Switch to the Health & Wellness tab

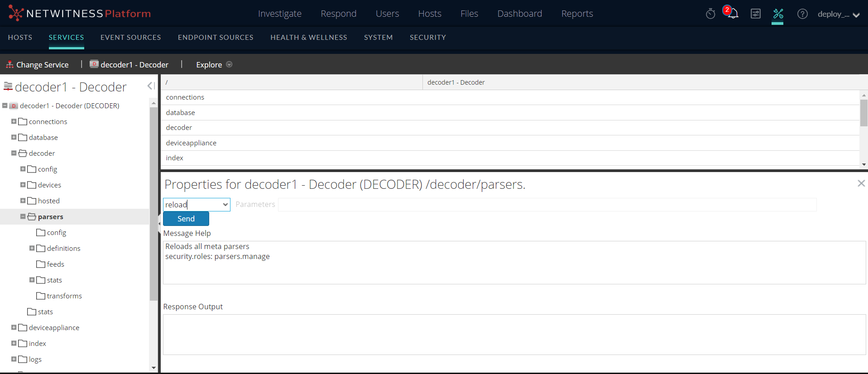(308, 38)
